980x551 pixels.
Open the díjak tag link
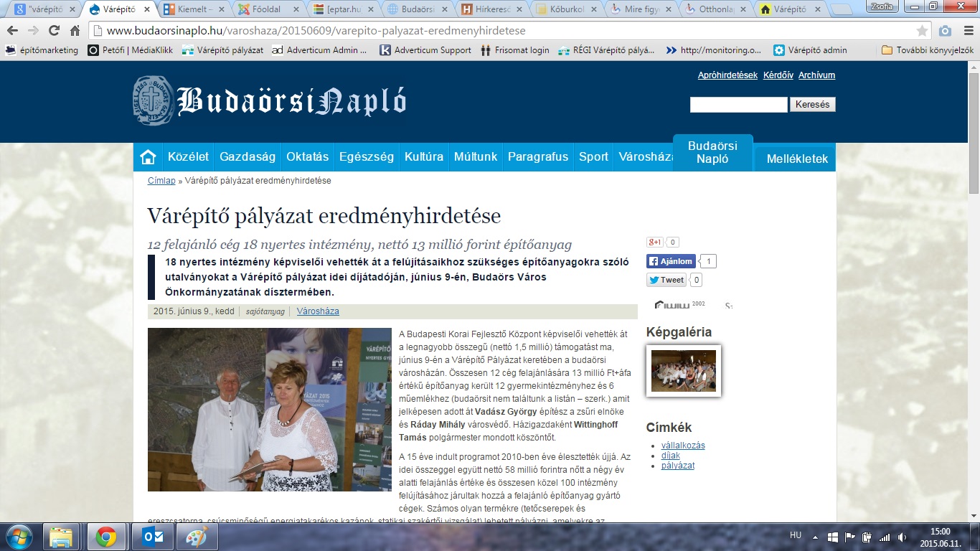(x=671, y=456)
